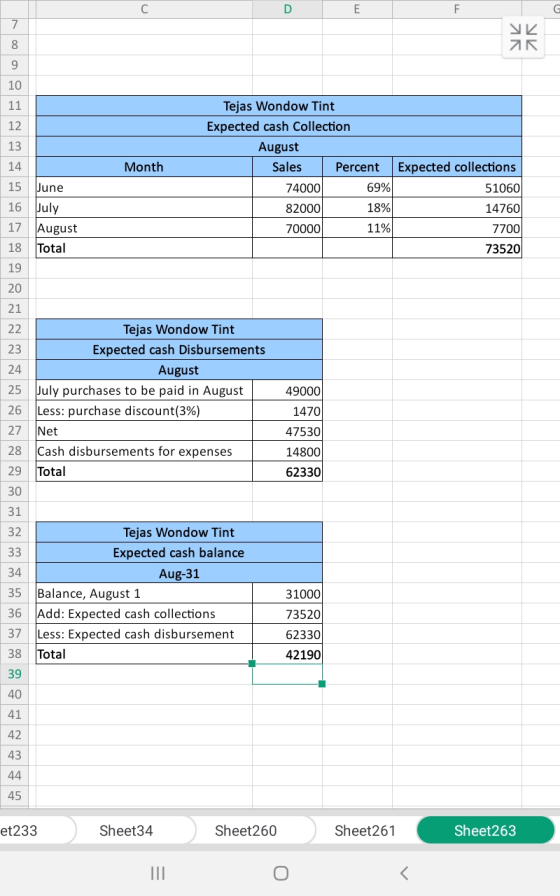This screenshot has height=896, width=560.
Task: Select the 31000 opening balance cell
Action: click(287, 593)
